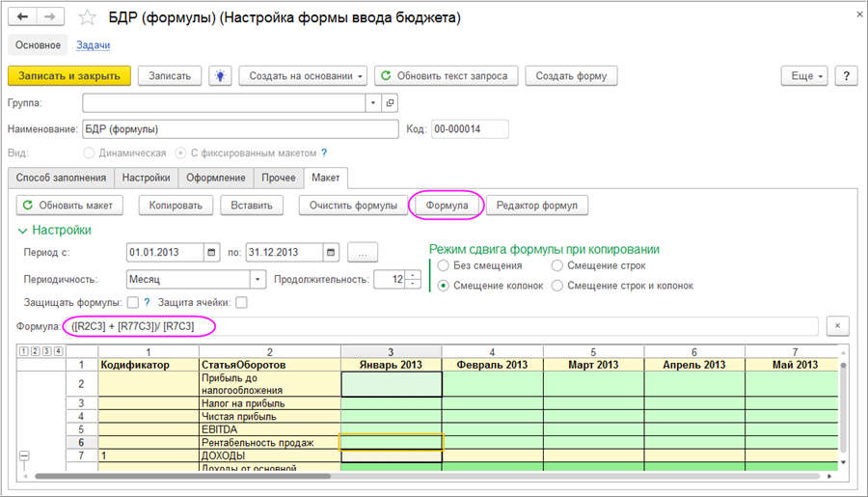
Task: Expand the Создать на основании dropdown
Action: tap(301, 76)
